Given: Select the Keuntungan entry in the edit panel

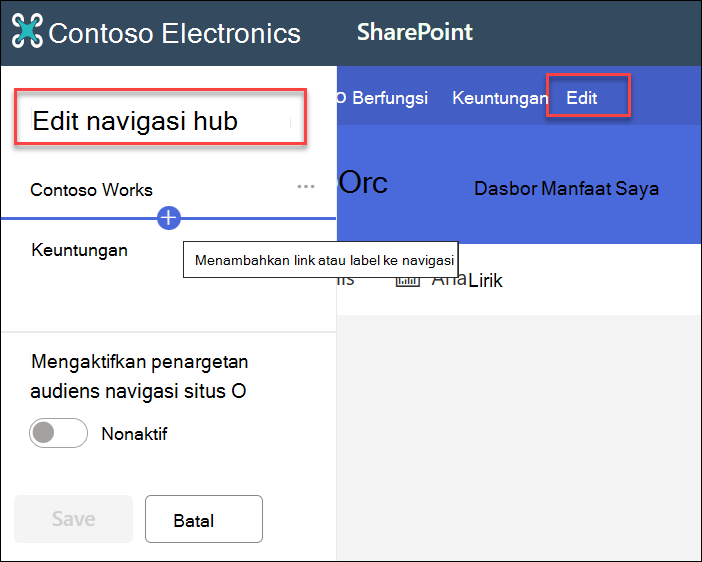Looking at the screenshot, I should tap(79, 250).
